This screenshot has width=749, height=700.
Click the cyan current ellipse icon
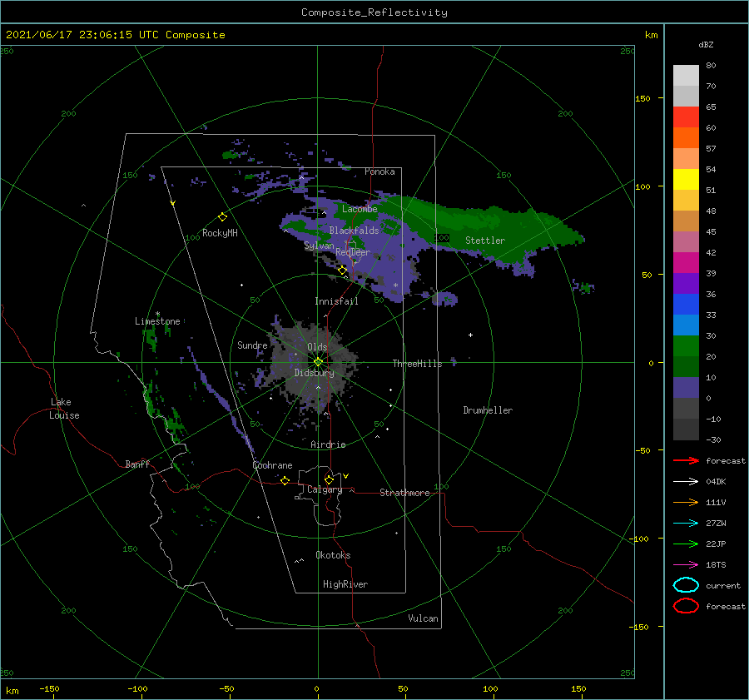click(686, 585)
